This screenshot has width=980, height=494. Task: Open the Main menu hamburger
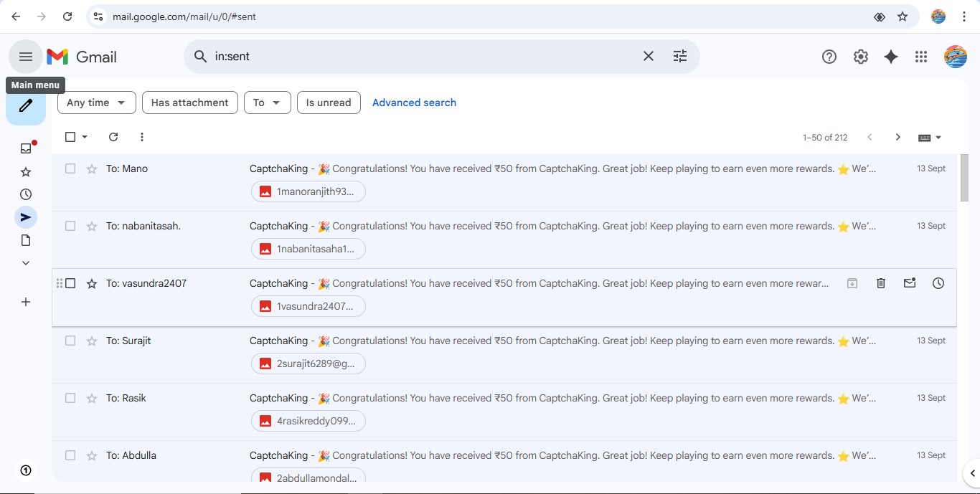tap(26, 57)
